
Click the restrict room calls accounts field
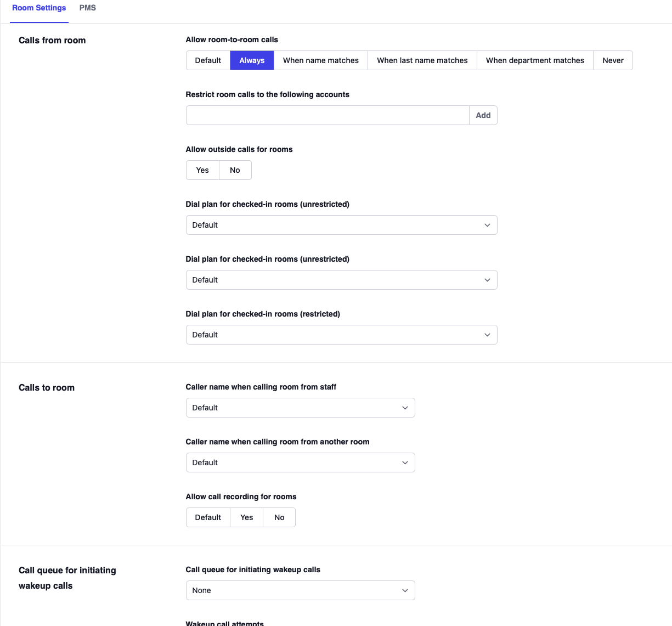pyautogui.click(x=327, y=115)
